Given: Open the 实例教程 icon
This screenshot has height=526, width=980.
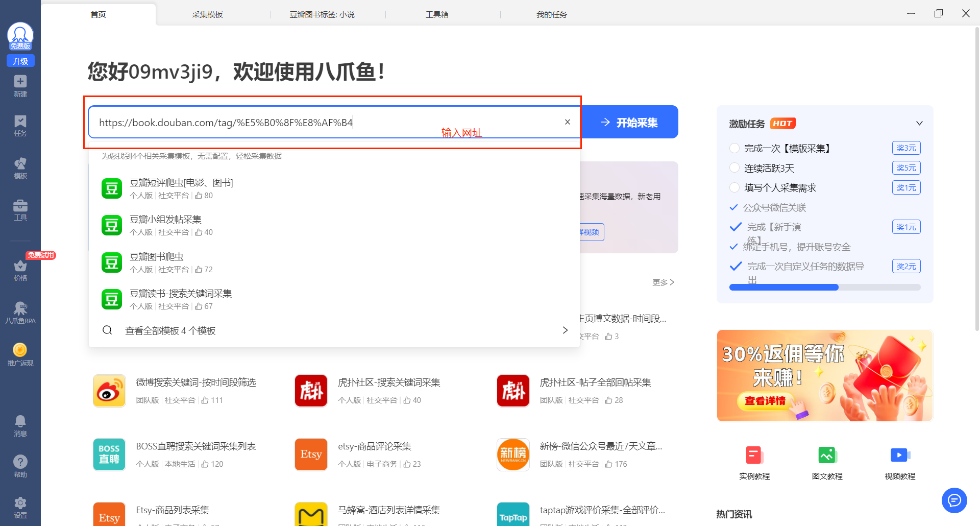Looking at the screenshot, I should click(x=754, y=456).
